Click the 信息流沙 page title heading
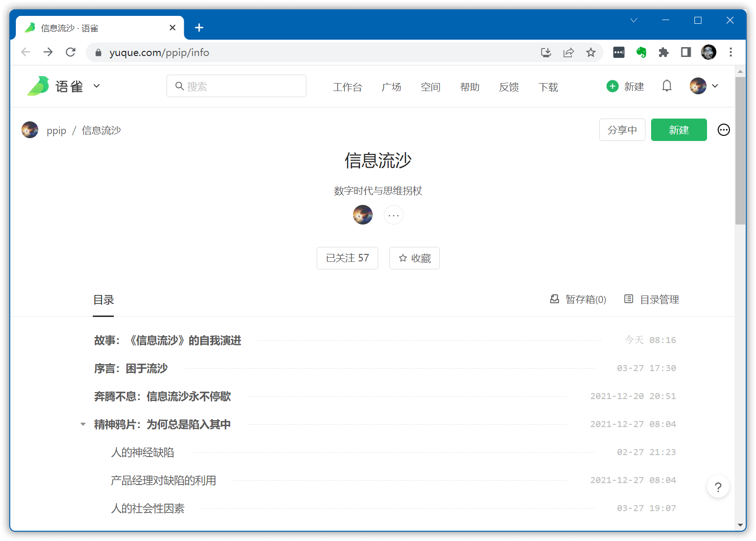The image size is (756, 541). [x=378, y=161]
